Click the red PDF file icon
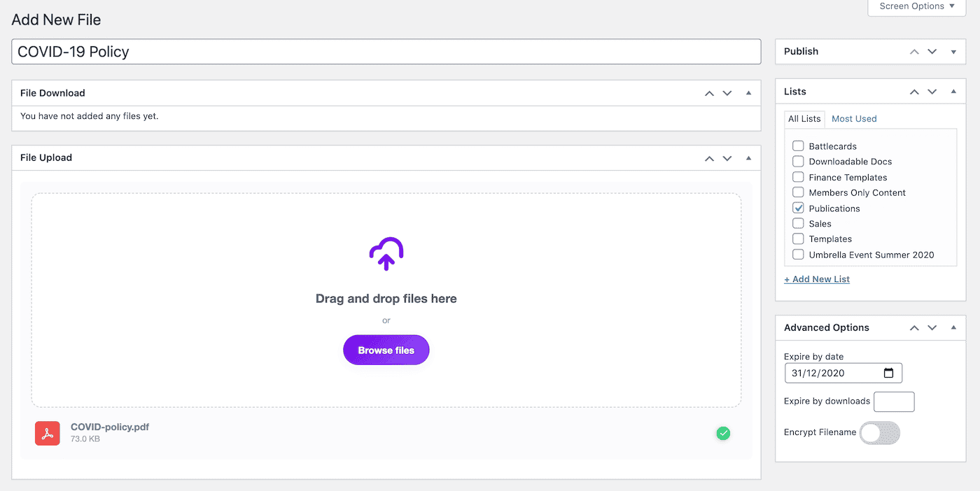This screenshot has height=491, width=980. (48, 433)
